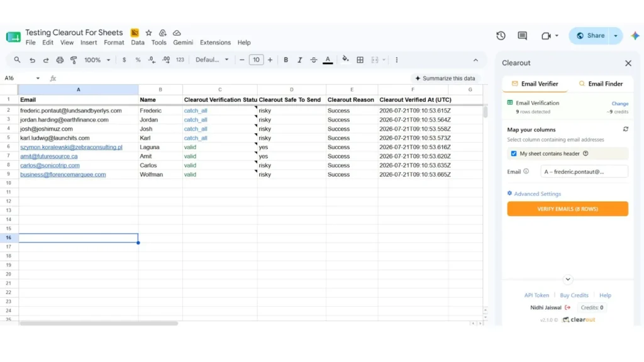The image size is (644, 362).
Task: Activate the paint format tool
Action: [x=74, y=60]
